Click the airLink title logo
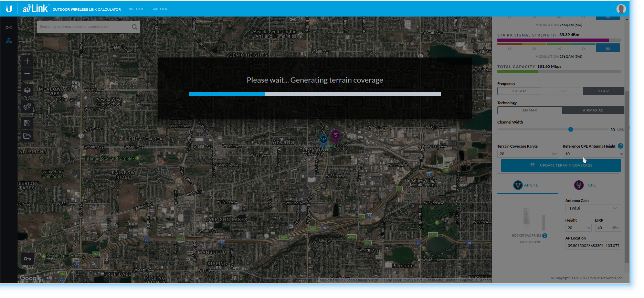 pos(36,9)
